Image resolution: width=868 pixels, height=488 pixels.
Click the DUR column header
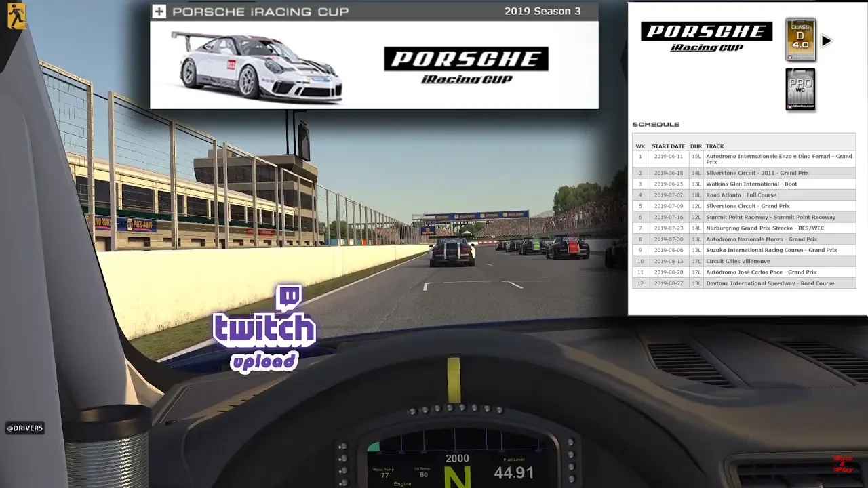(x=696, y=146)
